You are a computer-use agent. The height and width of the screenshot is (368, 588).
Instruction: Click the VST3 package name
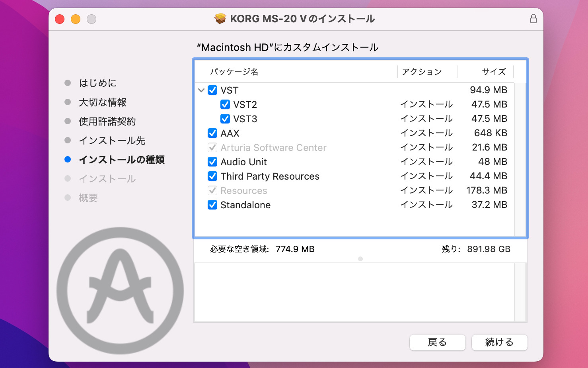pyautogui.click(x=245, y=119)
